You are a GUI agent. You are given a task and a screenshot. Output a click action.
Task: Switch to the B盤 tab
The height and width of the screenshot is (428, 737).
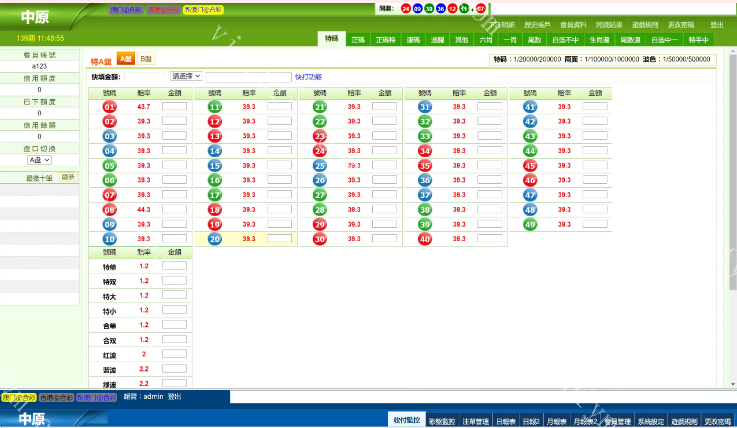pyautogui.click(x=146, y=60)
